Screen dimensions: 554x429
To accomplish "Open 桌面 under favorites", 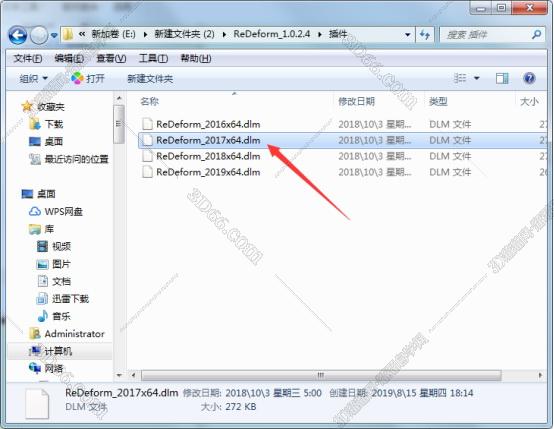I will pos(54,142).
